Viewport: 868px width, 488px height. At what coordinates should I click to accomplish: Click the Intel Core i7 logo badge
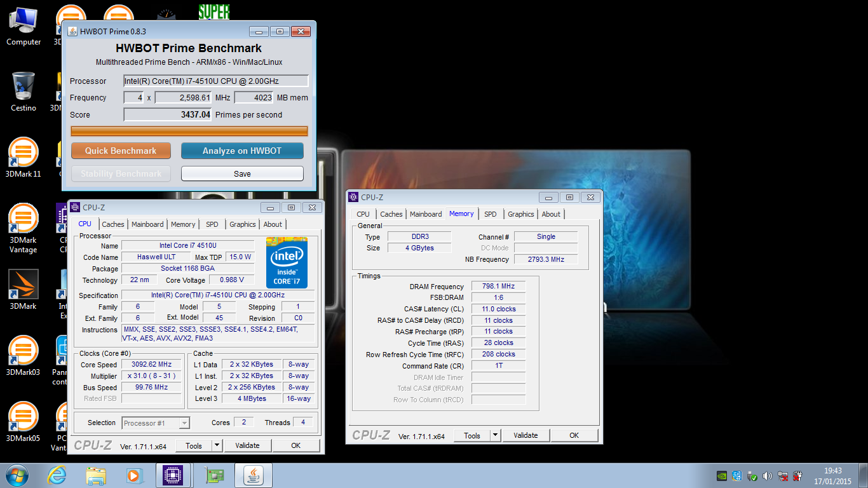[x=287, y=262]
